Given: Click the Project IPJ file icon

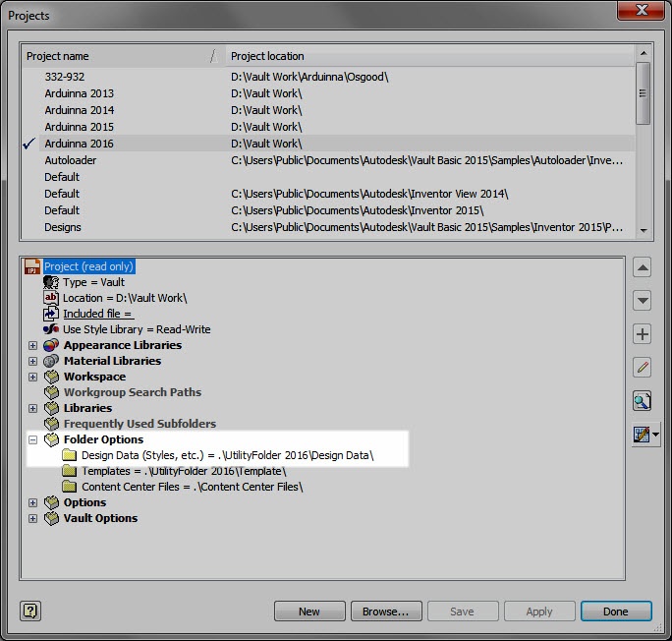Looking at the screenshot, I should point(32,266).
